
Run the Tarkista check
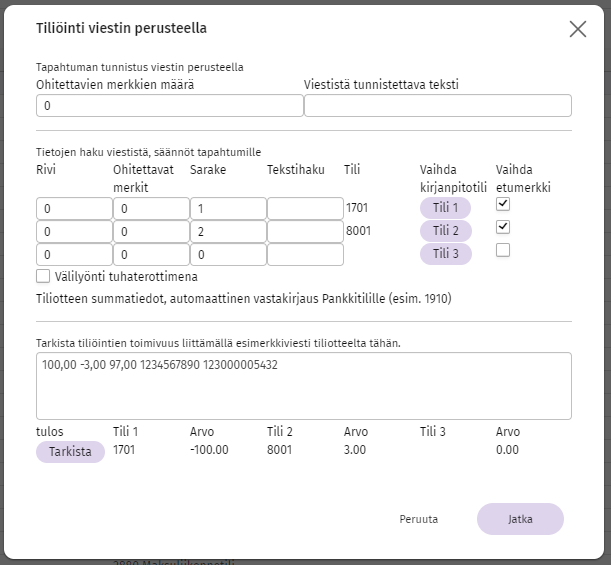click(70, 452)
